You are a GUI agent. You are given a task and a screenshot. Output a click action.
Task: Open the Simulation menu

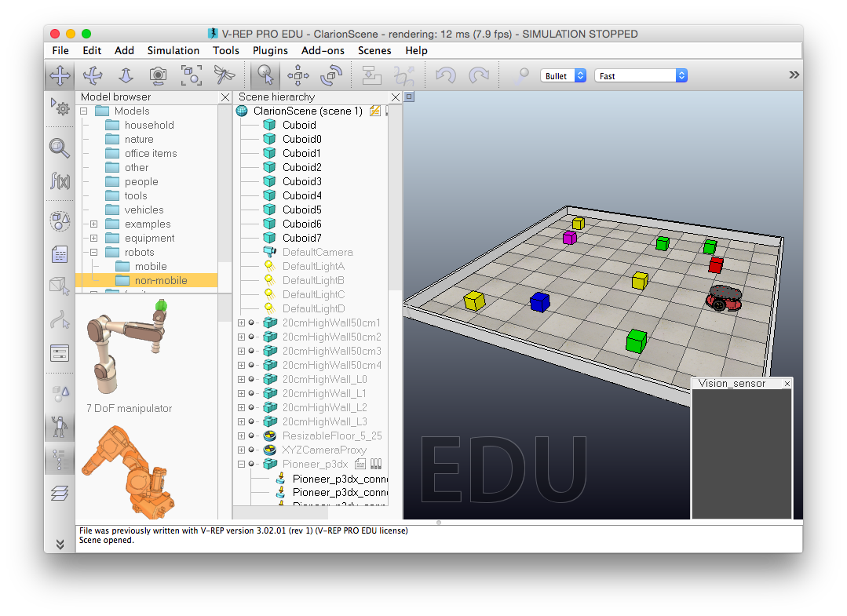pyautogui.click(x=173, y=50)
